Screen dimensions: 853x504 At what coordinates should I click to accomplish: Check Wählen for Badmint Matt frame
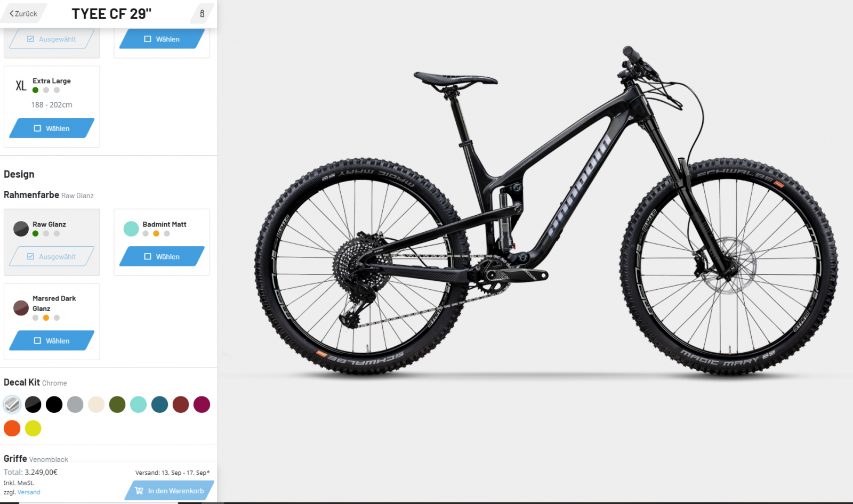click(162, 256)
